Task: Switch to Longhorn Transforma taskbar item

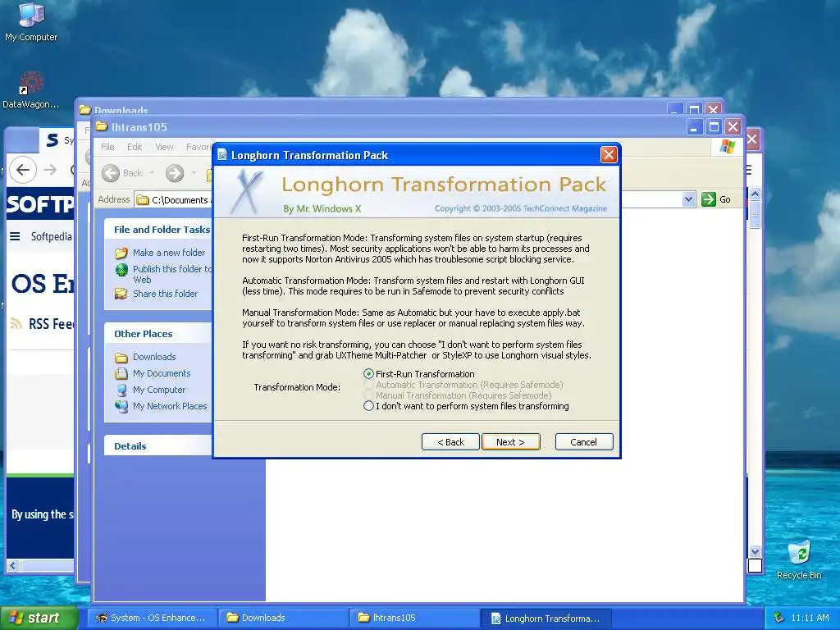Action: click(x=546, y=619)
